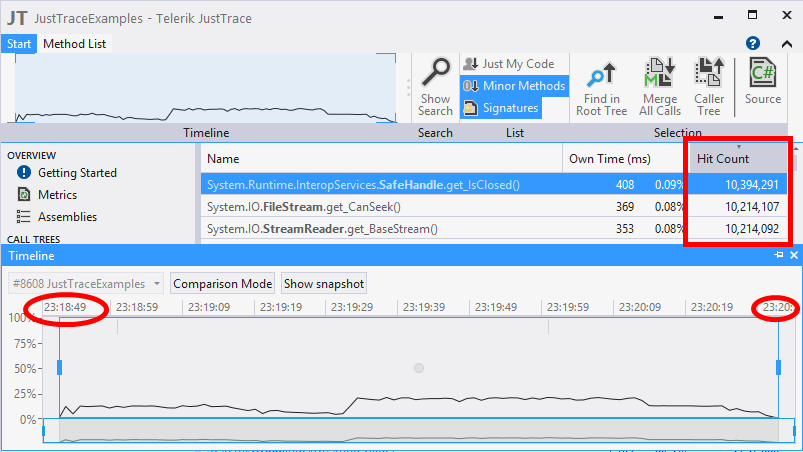Screen dimensions: 803x452
Task: Open the Caller Tree view
Action: point(709,87)
